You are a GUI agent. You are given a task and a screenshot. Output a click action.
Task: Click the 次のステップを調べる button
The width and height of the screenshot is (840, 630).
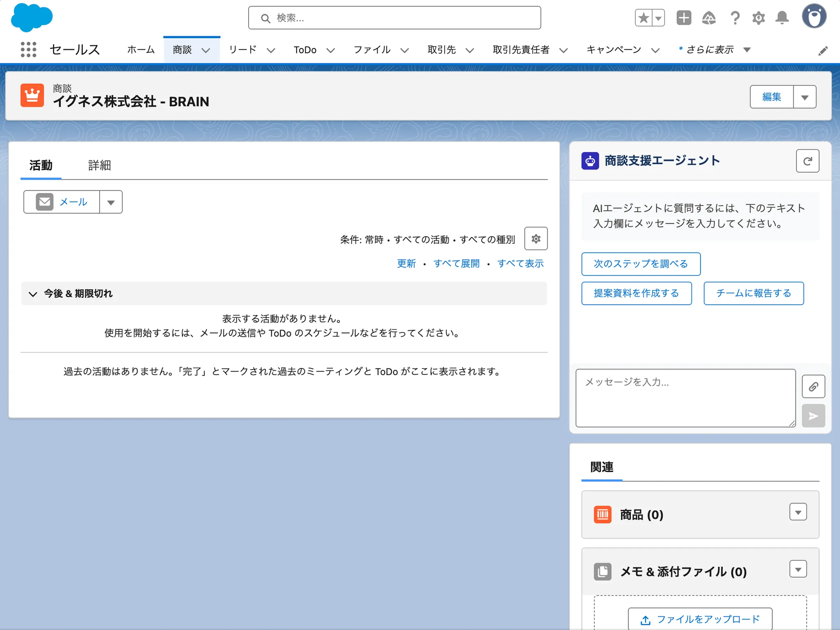click(x=641, y=264)
